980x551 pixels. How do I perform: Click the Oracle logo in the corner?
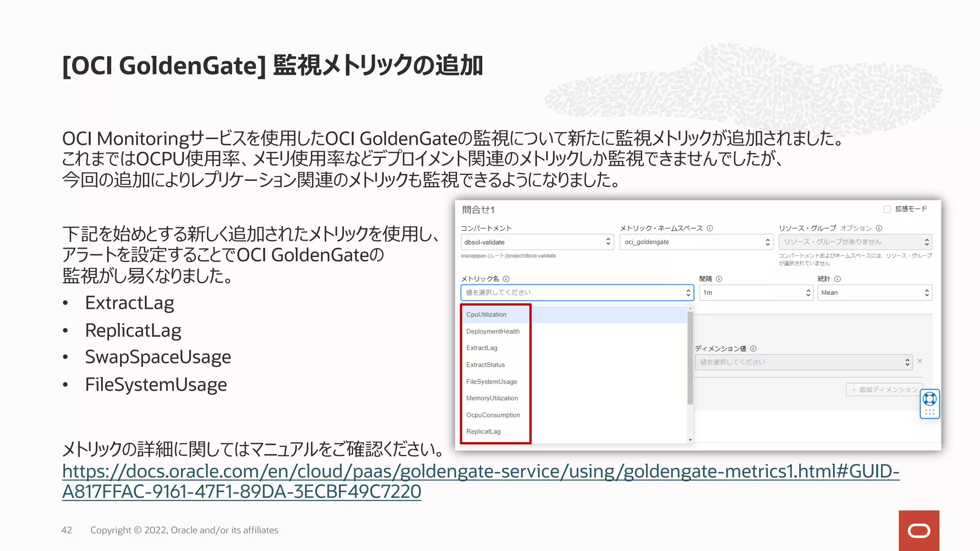(919, 530)
